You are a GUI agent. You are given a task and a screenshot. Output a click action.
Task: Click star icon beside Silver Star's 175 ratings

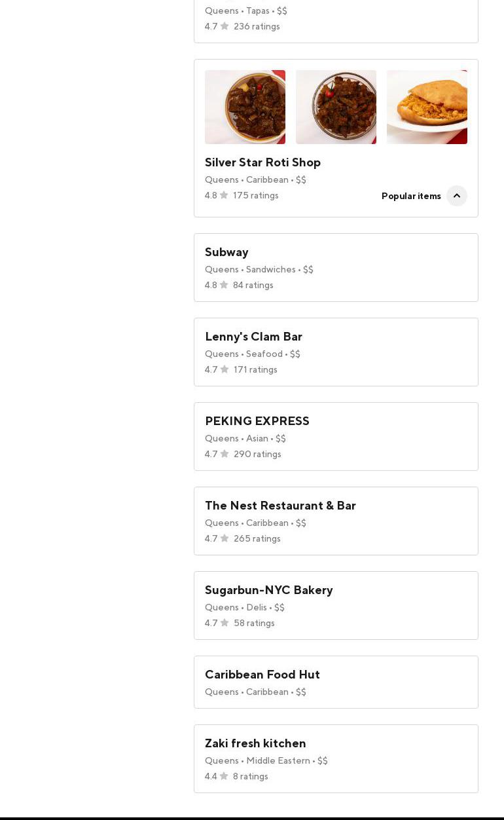pyautogui.click(x=224, y=195)
